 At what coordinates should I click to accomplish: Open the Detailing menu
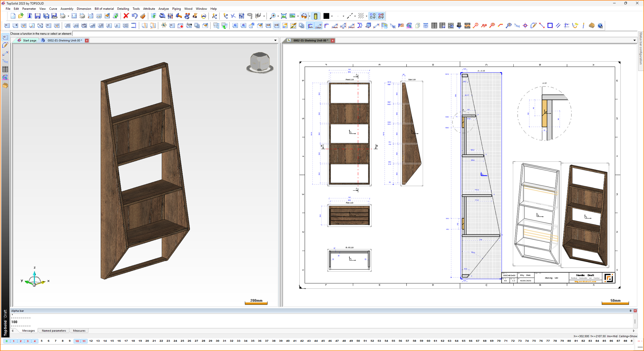[x=123, y=9]
